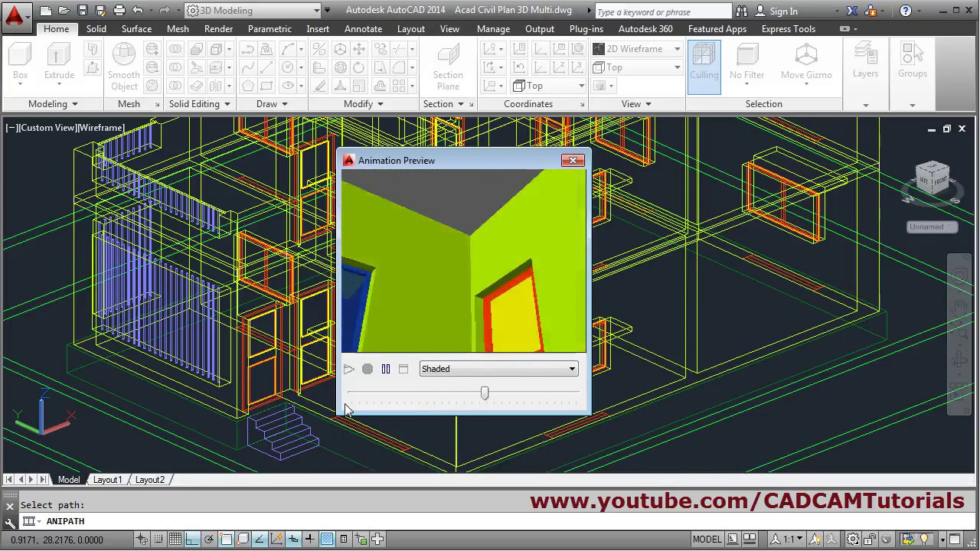980x551 pixels.
Task: Click the Unnamed UCS button under ViewCube
Action: tap(931, 227)
